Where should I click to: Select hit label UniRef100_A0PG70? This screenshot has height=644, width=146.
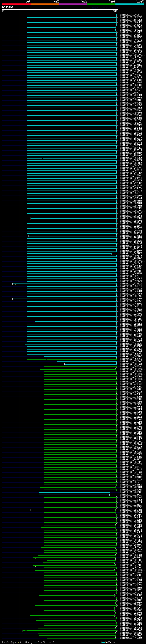pyautogui.click(x=131, y=42)
